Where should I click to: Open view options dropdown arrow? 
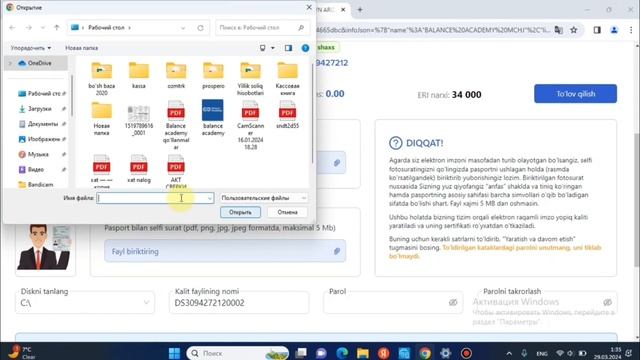point(273,48)
